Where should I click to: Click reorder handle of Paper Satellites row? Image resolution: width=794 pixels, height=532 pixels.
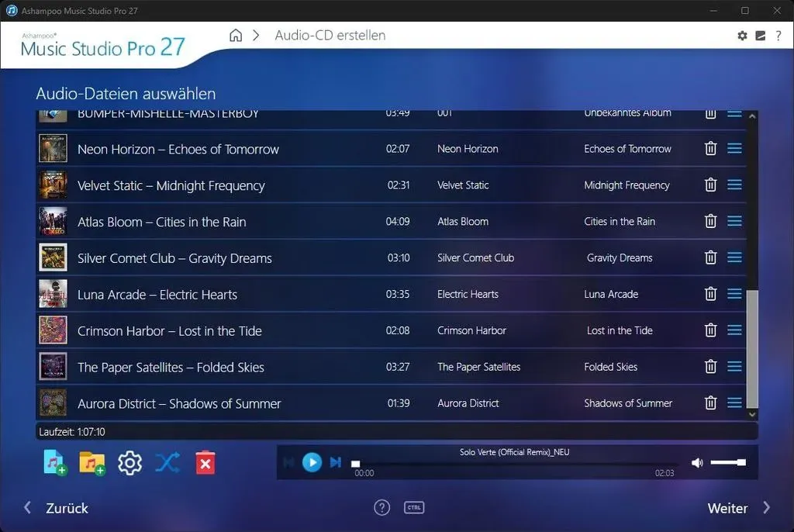click(x=735, y=367)
